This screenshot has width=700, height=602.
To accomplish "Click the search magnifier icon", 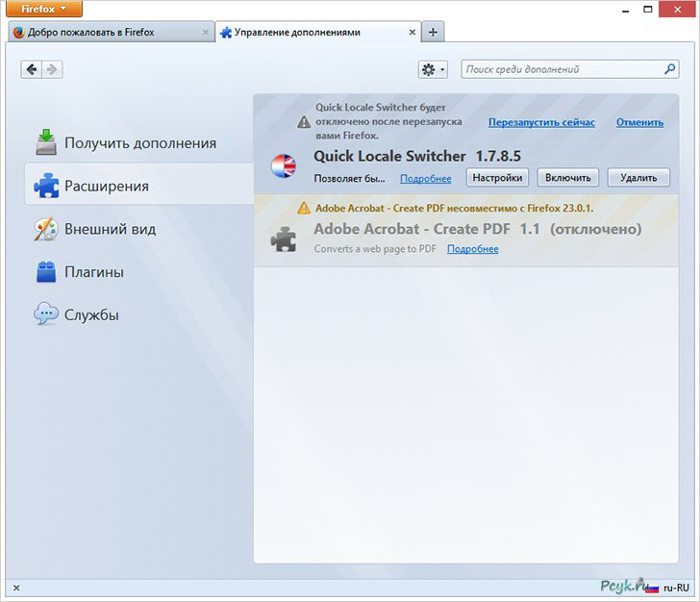I will click(x=670, y=69).
